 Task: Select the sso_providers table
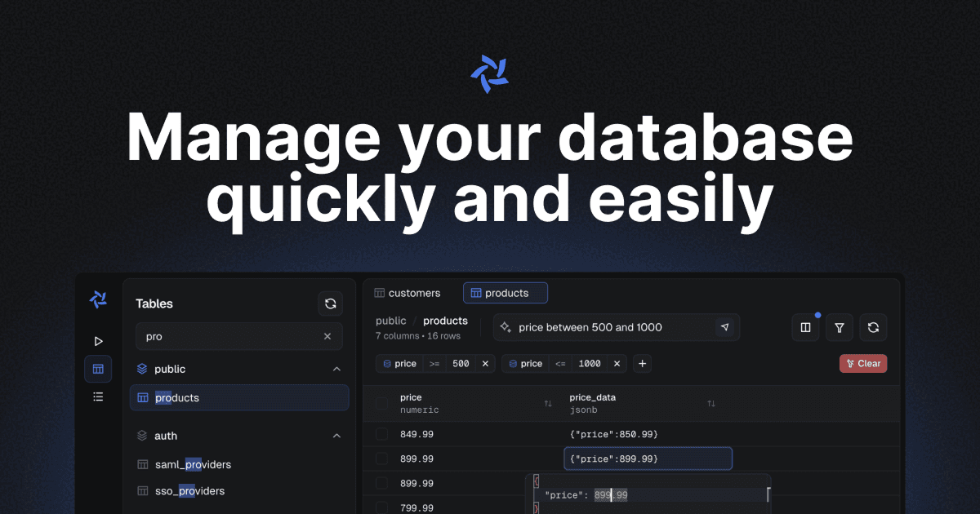(189, 490)
